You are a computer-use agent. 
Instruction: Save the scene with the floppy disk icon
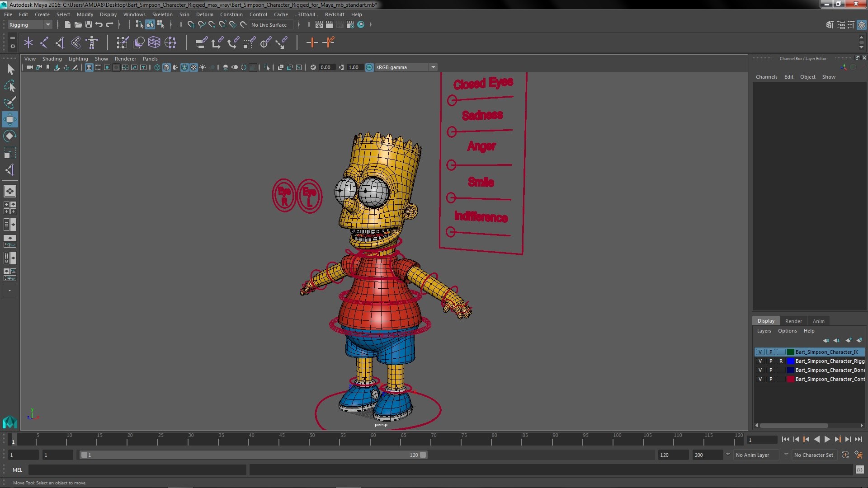pyautogui.click(x=89, y=25)
